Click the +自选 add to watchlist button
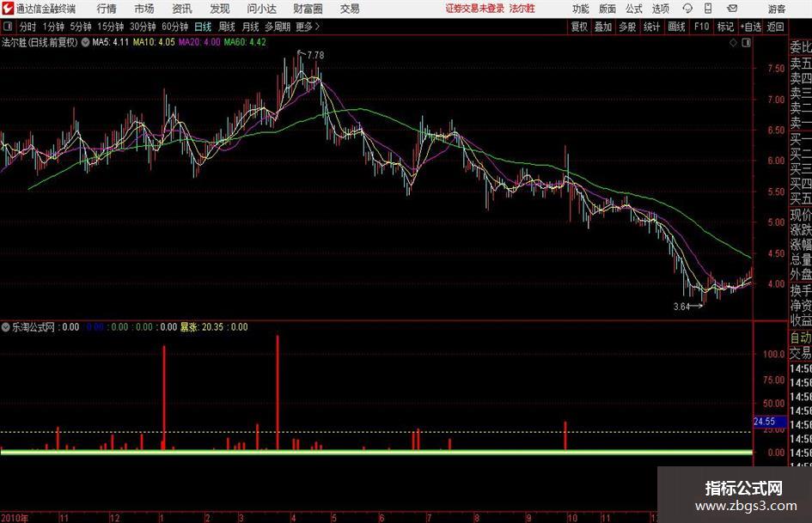This screenshot has width=812, height=523. (x=750, y=27)
